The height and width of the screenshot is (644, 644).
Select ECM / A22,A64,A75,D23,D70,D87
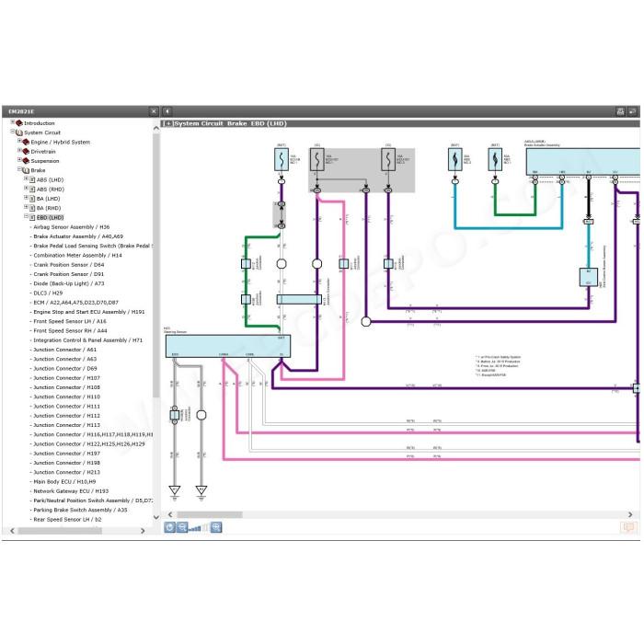coord(76,303)
